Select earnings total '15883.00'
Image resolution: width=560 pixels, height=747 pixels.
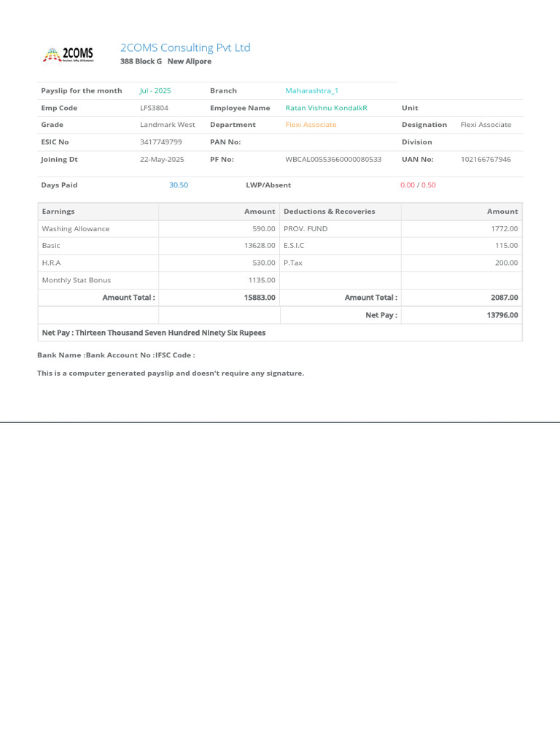click(260, 298)
